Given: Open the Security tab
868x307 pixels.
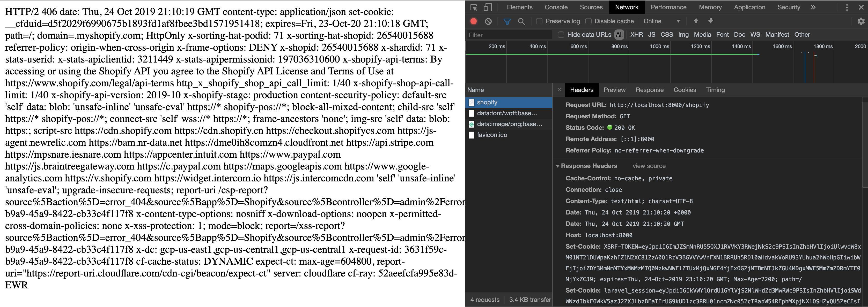Looking at the screenshot, I should pos(789,7).
